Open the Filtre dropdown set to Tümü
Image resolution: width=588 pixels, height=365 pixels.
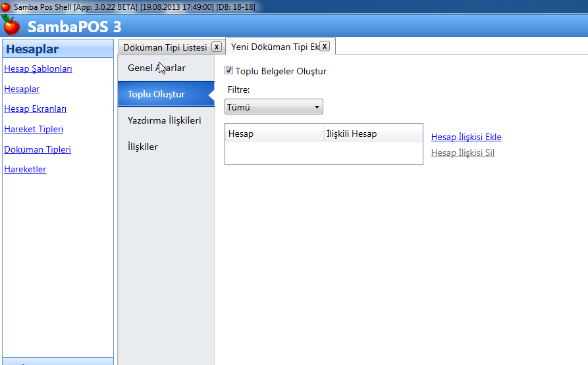pos(273,107)
